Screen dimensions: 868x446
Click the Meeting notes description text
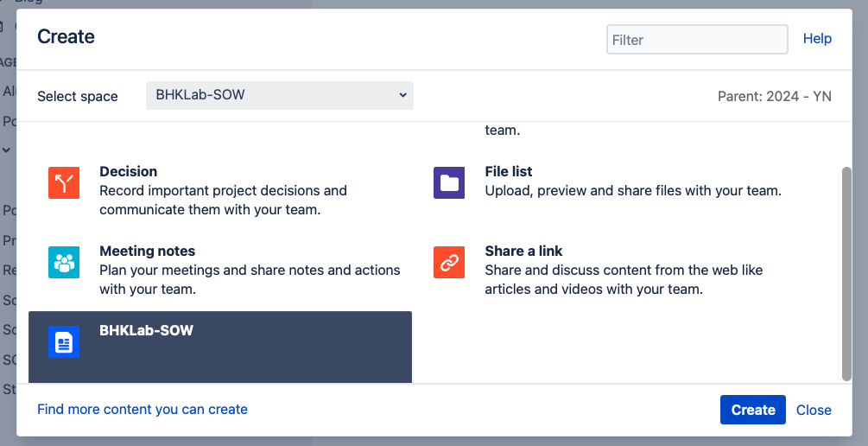point(250,280)
